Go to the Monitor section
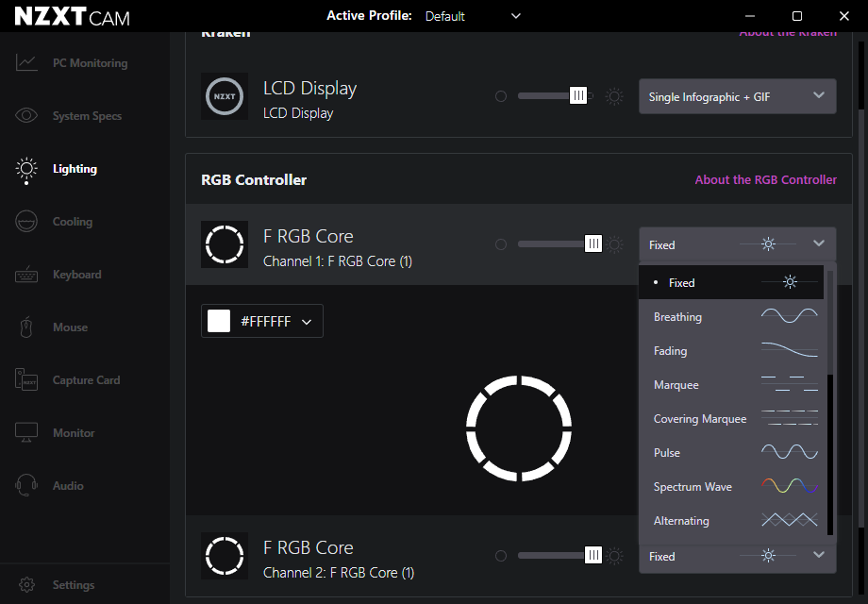Viewport: 868px width, 604px height. [x=74, y=433]
